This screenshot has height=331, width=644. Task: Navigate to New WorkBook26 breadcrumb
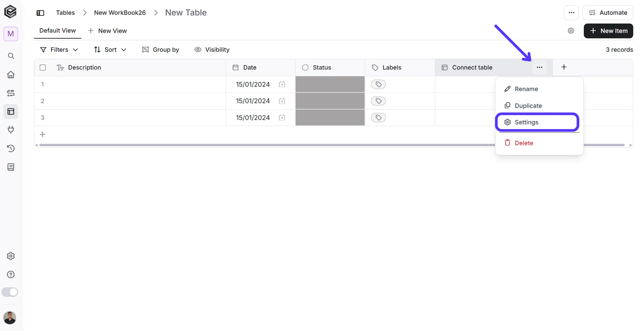pyautogui.click(x=120, y=13)
